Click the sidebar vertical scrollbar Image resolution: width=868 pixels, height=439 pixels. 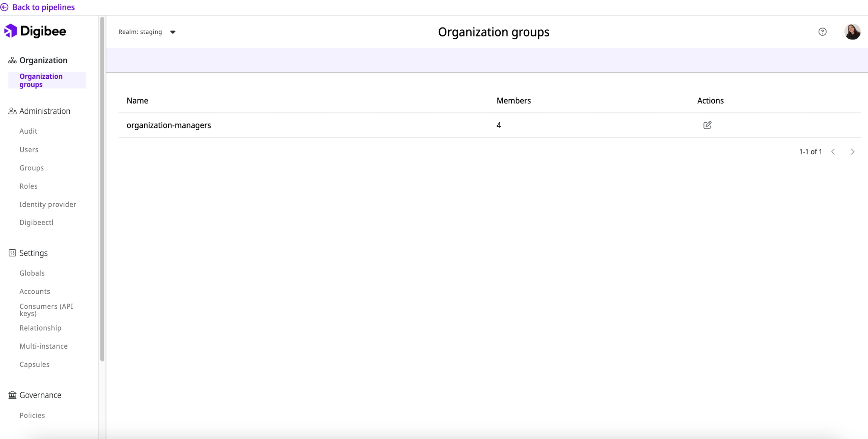click(102, 188)
